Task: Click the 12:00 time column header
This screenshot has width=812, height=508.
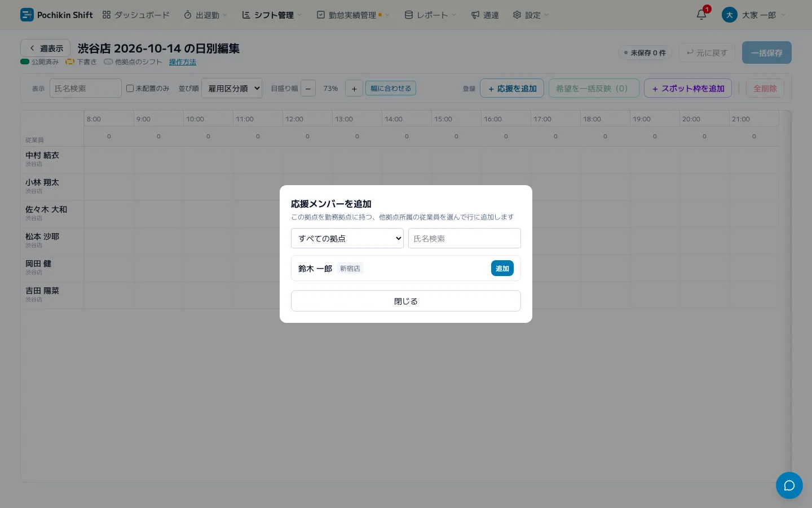Action: click(307, 119)
